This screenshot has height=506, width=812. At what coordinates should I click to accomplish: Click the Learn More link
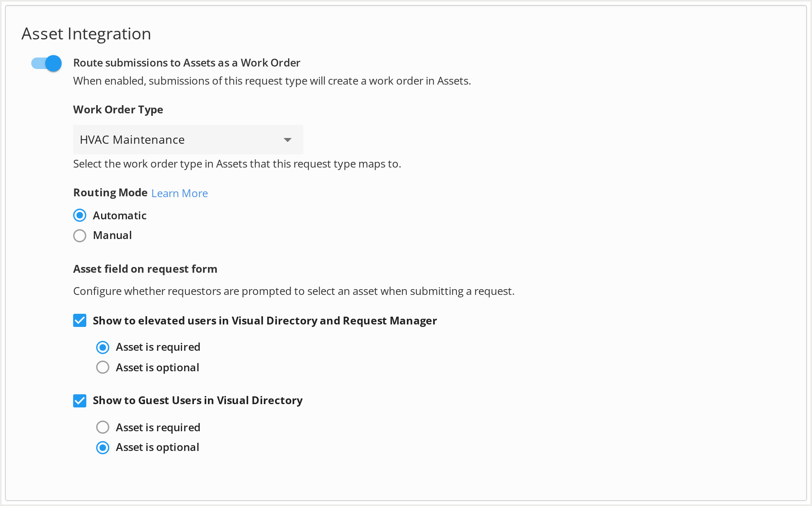coord(180,193)
